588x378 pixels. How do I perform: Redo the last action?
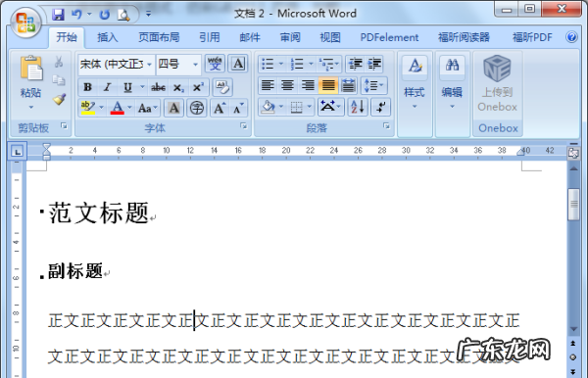pos(104,15)
